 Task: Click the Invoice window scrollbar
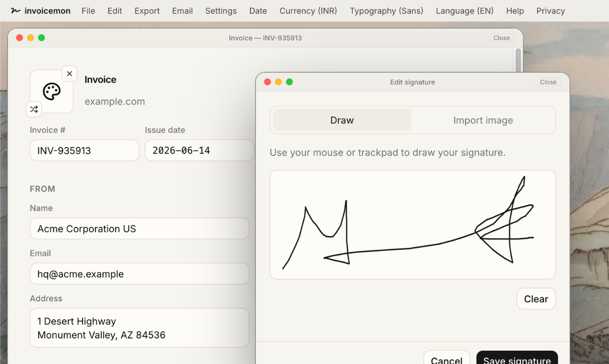(518, 60)
